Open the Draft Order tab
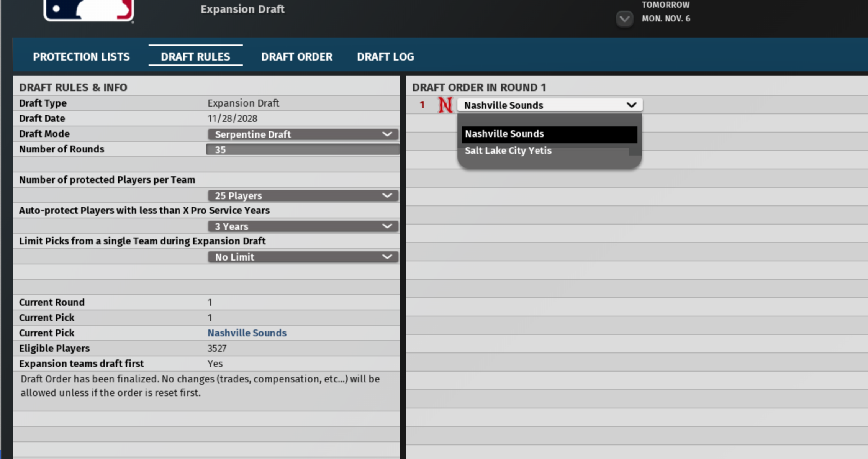 (x=297, y=57)
